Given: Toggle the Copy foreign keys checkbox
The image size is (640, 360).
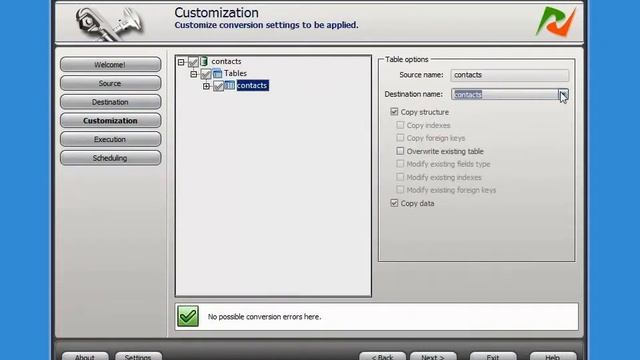Looking at the screenshot, I should click(400, 138).
